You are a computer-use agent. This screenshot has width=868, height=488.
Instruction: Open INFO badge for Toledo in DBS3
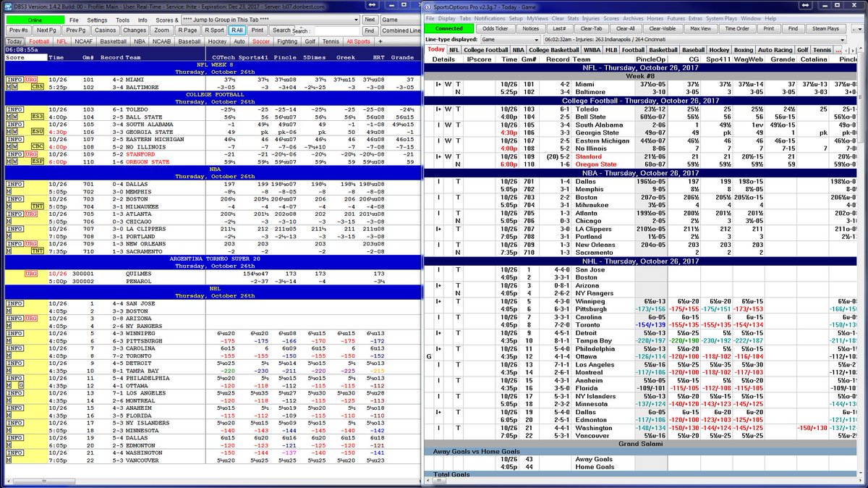13,109
